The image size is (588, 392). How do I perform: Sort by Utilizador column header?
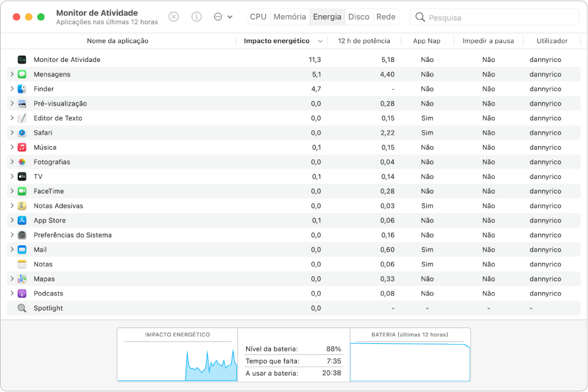[x=552, y=41]
